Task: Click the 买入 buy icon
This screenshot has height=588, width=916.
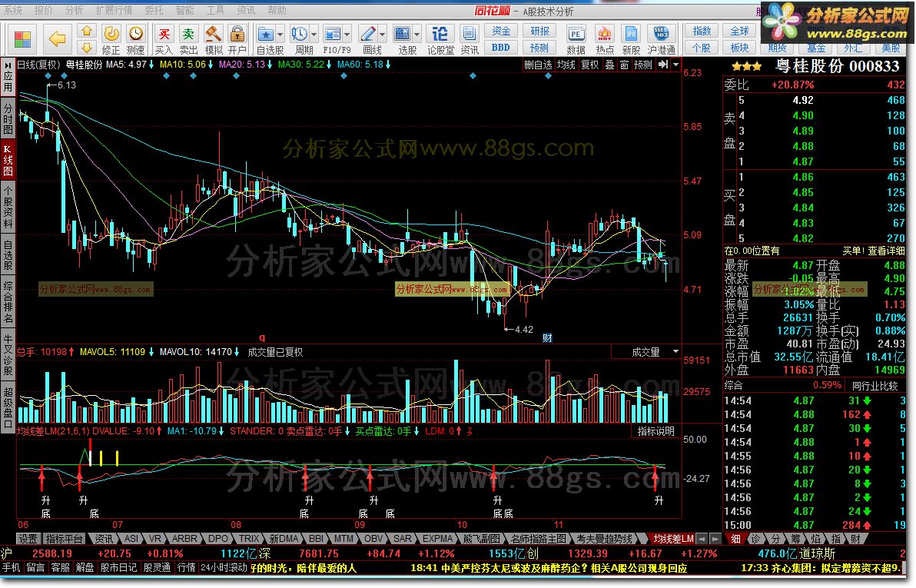Action: point(164,39)
